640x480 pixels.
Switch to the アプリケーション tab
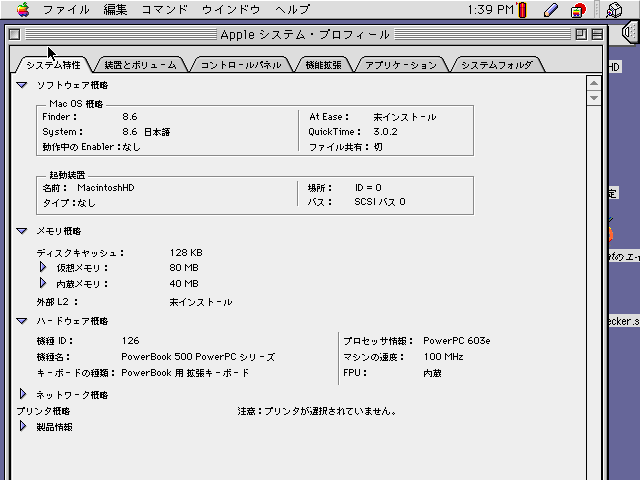point(401,65)
